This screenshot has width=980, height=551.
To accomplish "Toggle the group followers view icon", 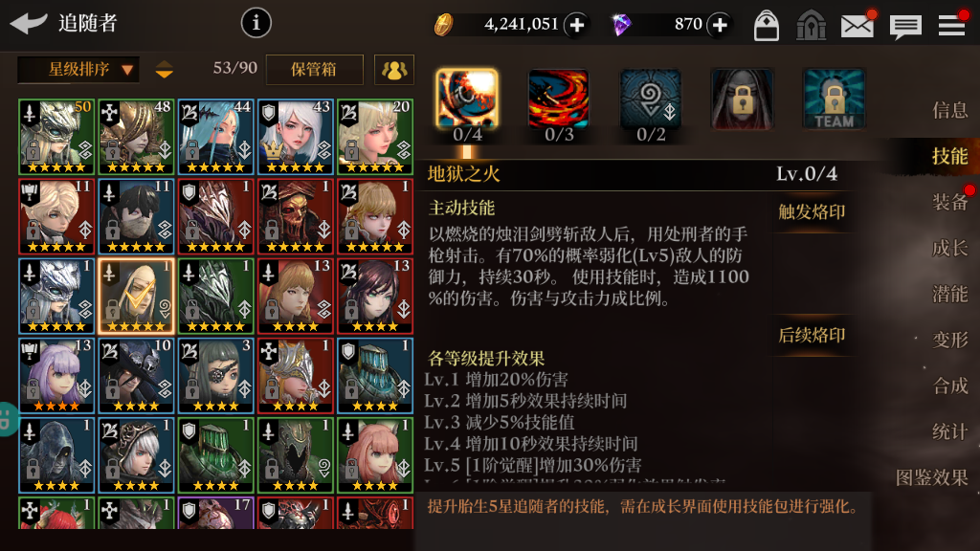I will click(393, 69).
